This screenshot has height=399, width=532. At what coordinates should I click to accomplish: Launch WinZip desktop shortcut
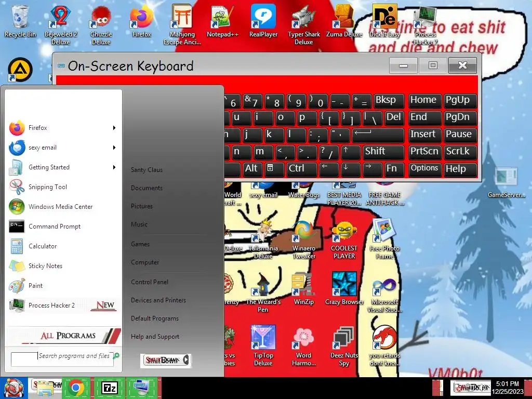303,288
